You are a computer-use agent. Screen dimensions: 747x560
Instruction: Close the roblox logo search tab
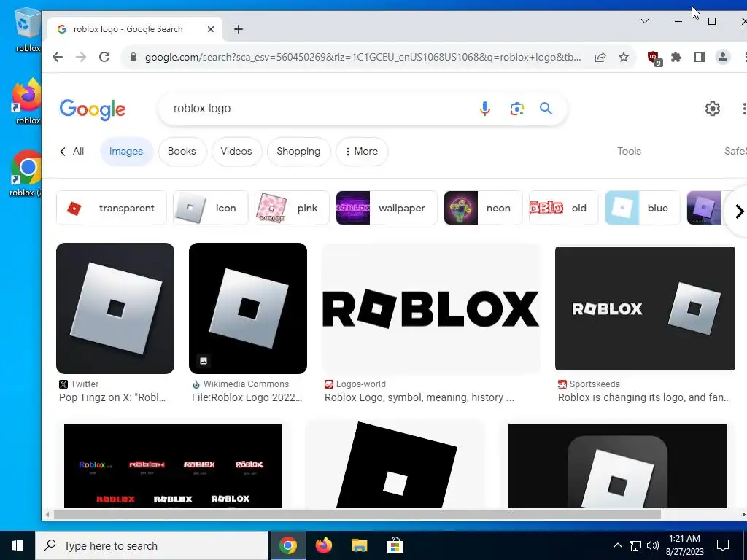pyautogui.click(x=211, y=29)
